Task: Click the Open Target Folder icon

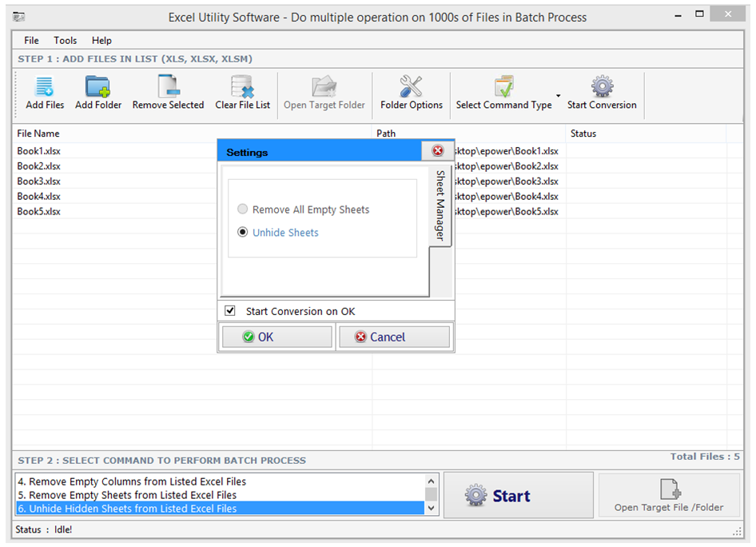Action: click(324, 87)
